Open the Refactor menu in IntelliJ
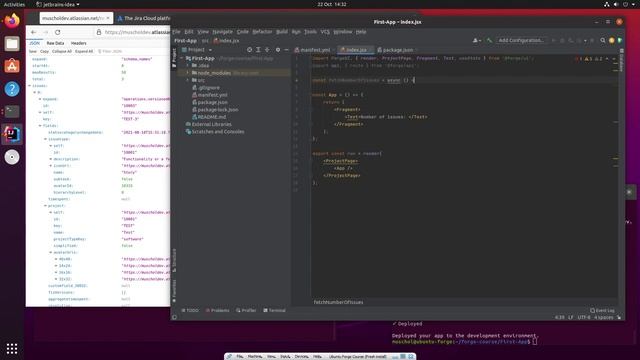Image resolution: width=640 pixels, height=360 pixels. click(262, 32)
